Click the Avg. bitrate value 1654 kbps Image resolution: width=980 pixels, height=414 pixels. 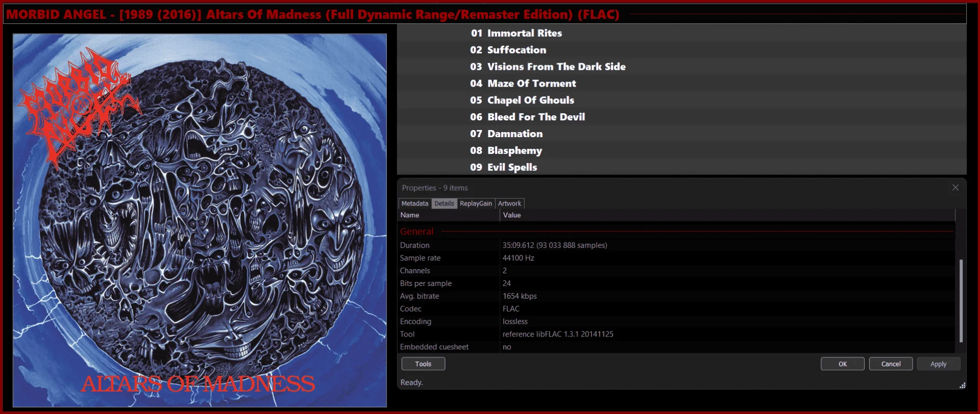[x=520, y=296]
